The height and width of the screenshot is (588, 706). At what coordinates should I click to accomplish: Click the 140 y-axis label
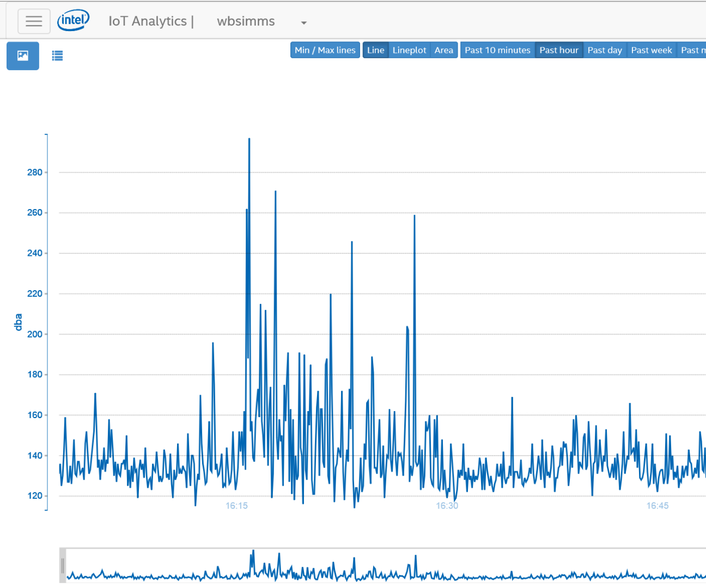(x=35, y=456)
